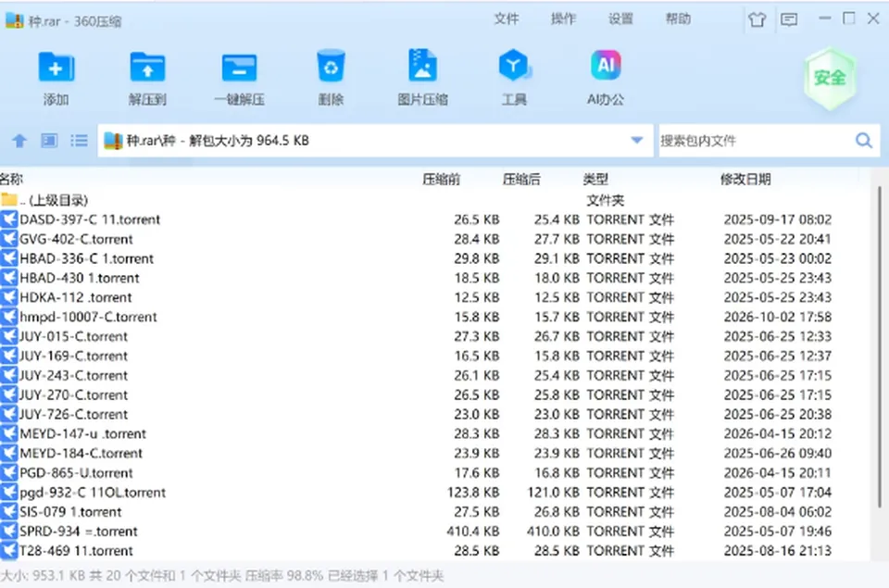The height and width of the screenshot is (588, 889).
Task: Expand the archive path dropdown arrow
Action: [637, 140]
